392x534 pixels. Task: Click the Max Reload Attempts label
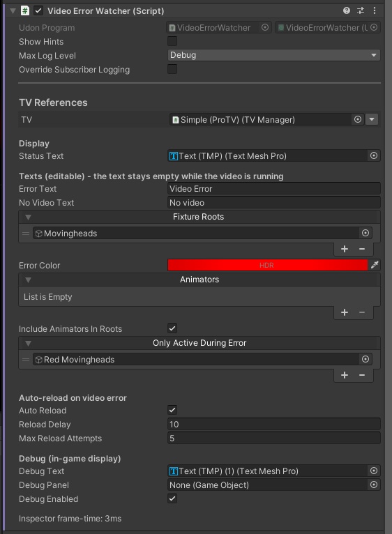click(x=60, y=438)
